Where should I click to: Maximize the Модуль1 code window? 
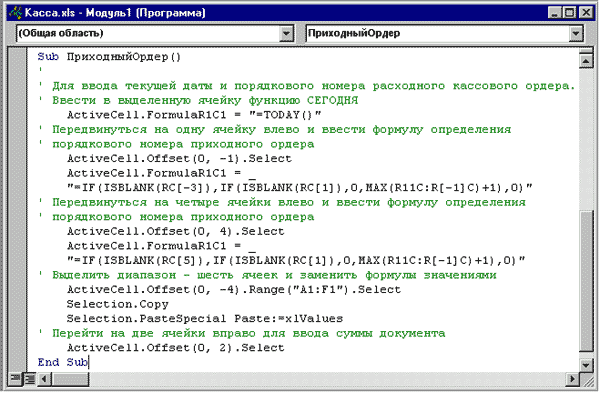coord(570,13)
